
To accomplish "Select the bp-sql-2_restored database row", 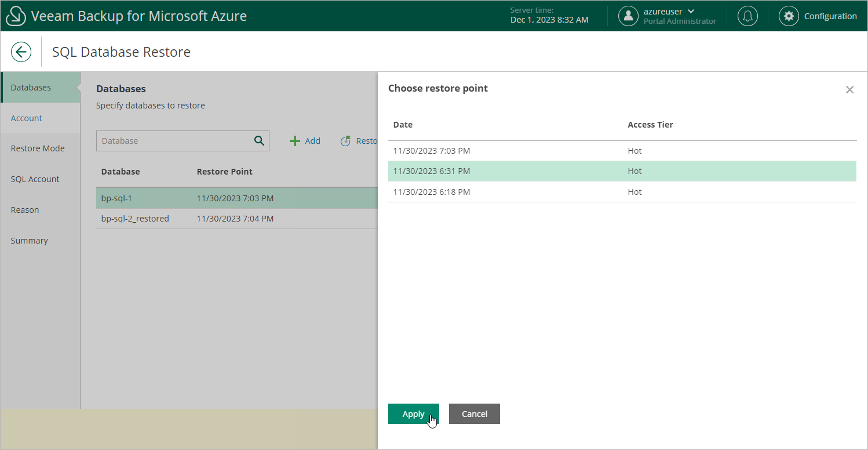I will pos(236,219).
